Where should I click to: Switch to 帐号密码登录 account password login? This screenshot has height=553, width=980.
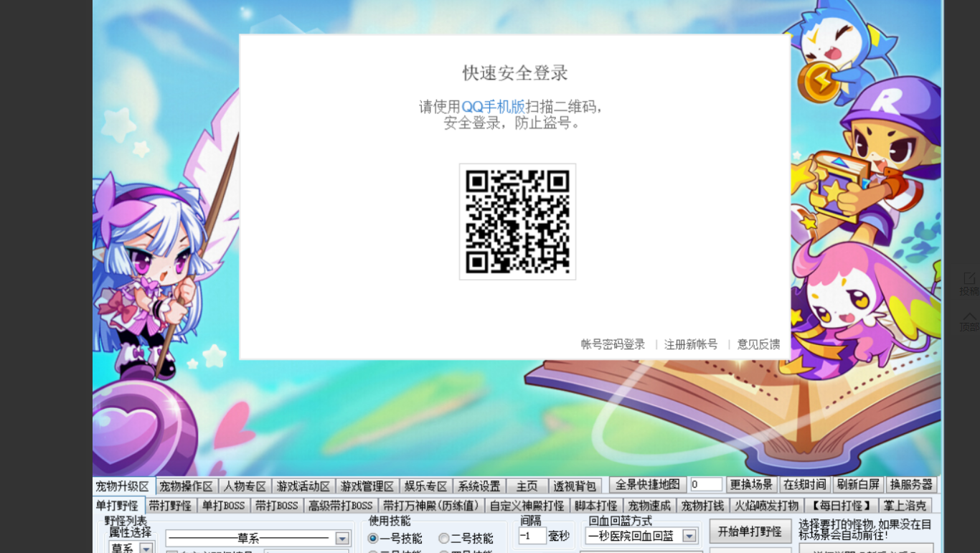point(613,344)
